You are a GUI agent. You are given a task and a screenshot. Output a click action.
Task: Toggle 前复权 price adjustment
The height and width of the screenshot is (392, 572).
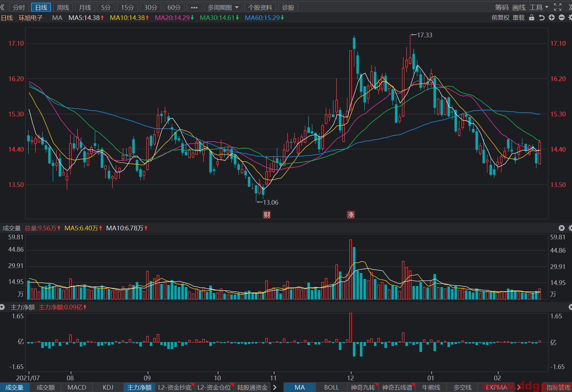point(501,18)
